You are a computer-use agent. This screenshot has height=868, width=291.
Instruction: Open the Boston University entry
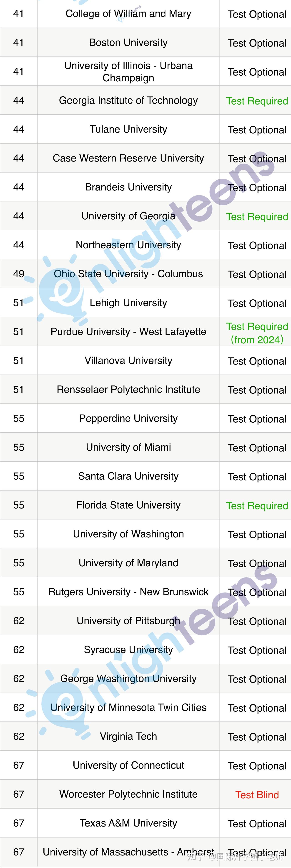click(x=128, y=42)
